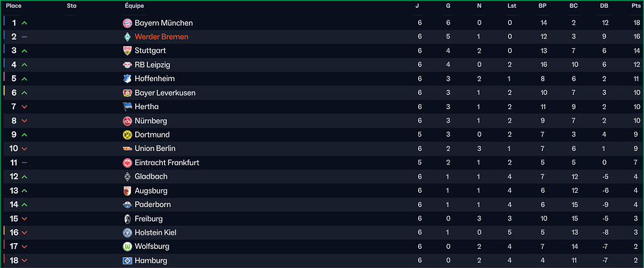The width and height of the screenshot is (644, 268).
Task: Click the Eintracht Frankfurt club crest
Action: click(127, 162)
